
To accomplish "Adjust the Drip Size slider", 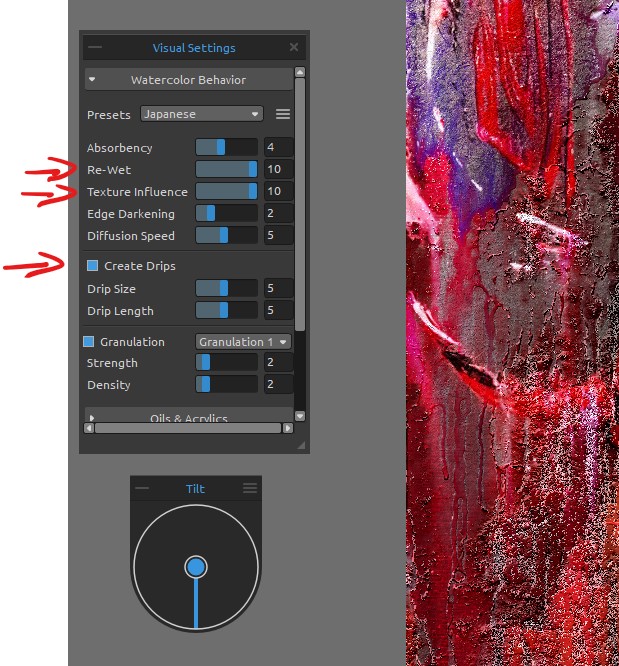I will point(226,288).
